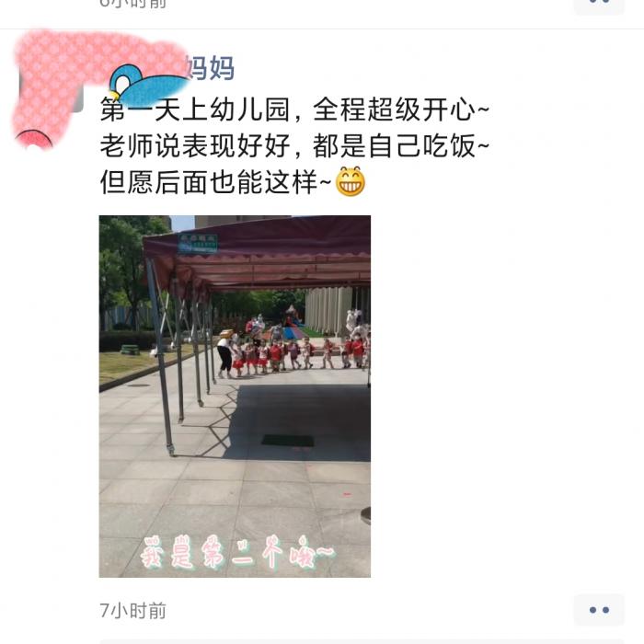Click the 6小时前 timestamp at the top
Viewport: 644px width, 644px height.
tap(133, 4)
